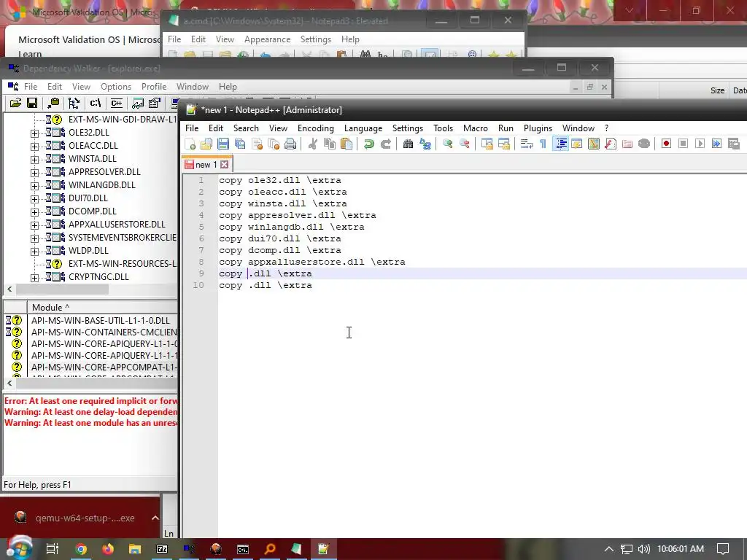The height and width of the screenshot is (560, 747).
Task: Click Open file icon in Notepad++ toolbar
Action: coord(206,144)
